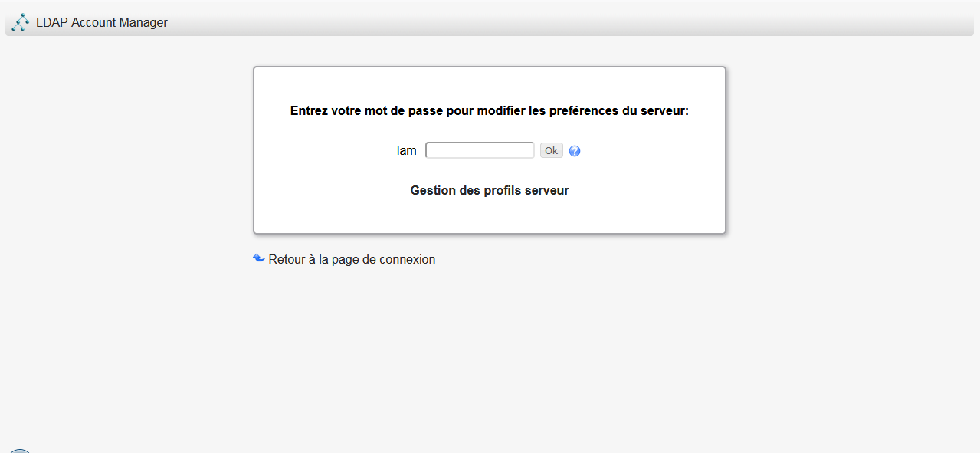Submit the password with the Ok button
Viewport: 980px width, 453px height.
[551, 150]
